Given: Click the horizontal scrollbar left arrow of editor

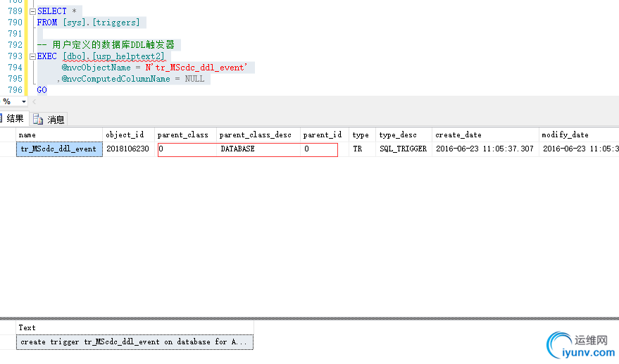Looking at the screenshot, I should click(x=35, y=102).
